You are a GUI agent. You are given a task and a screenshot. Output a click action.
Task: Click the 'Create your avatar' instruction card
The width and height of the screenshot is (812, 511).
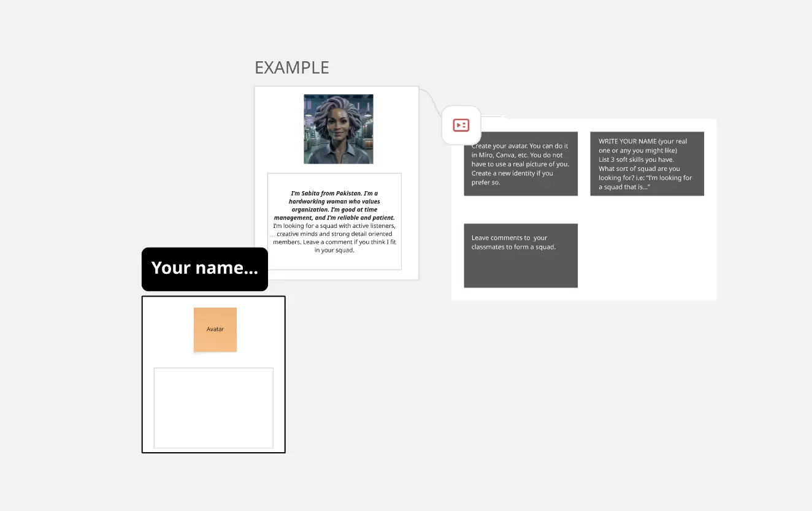pyautogui.click(x=520, y=164)
